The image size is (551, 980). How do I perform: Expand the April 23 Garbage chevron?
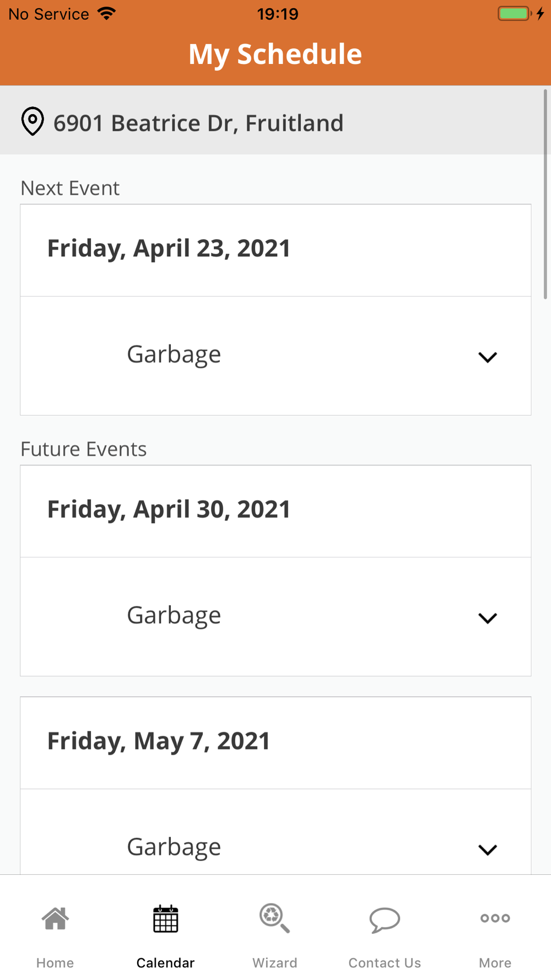coord(488,357)
